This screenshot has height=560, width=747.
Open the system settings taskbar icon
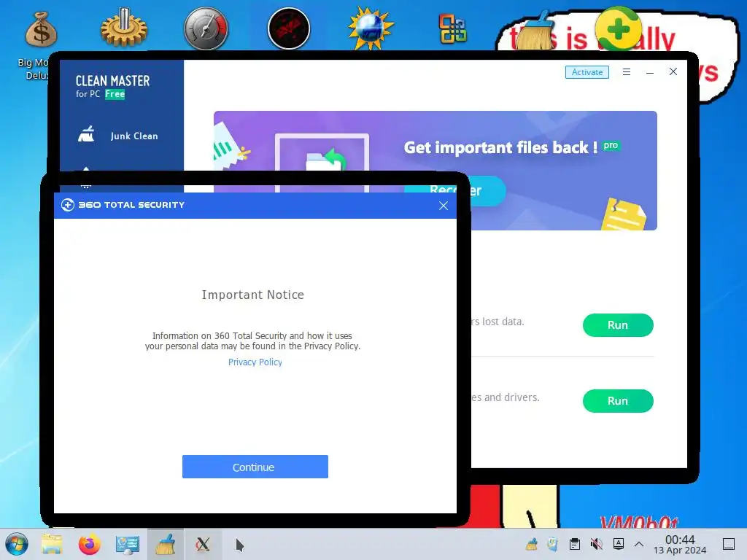click(x=127, y=544)
